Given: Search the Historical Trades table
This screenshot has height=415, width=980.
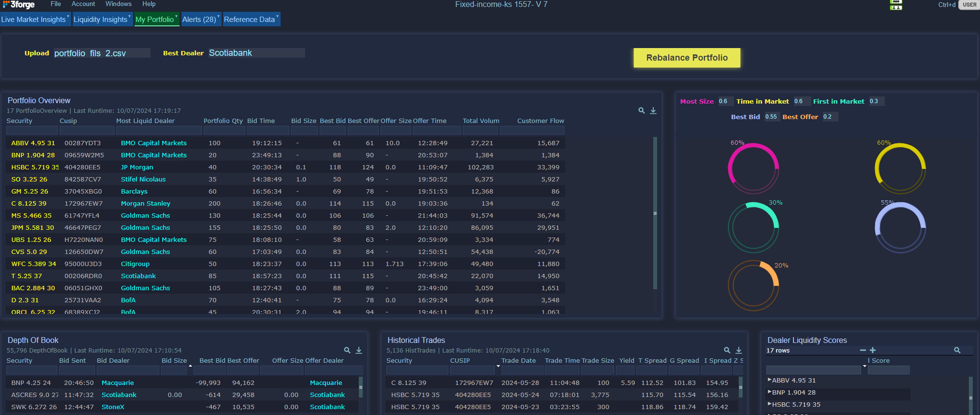Looking at the screenshot, I should pos(727,350).
